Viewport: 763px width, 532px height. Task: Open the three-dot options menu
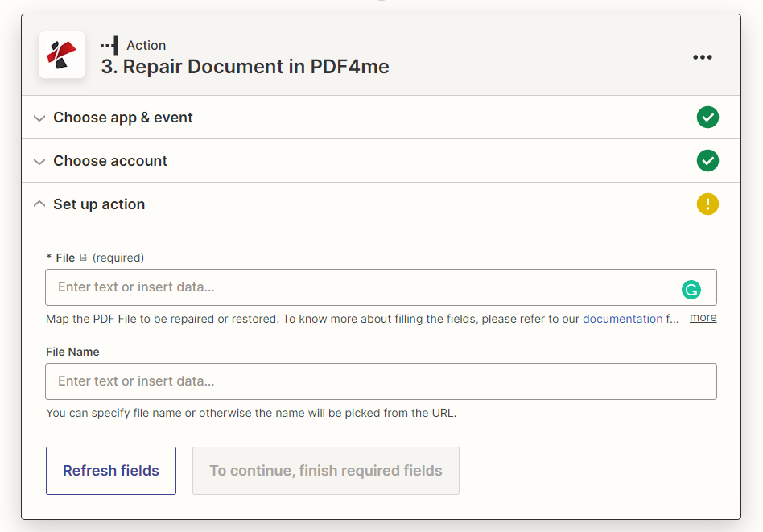coord(703,57)
